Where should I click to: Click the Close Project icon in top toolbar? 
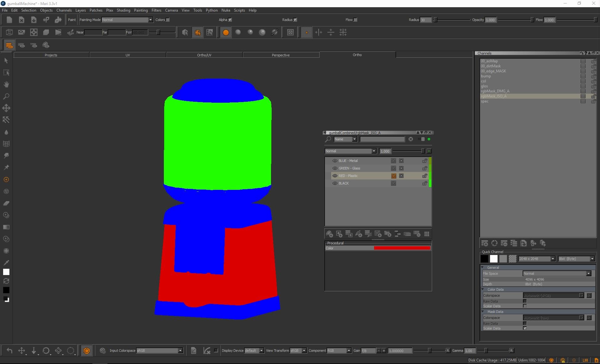[x=21, y=20]
